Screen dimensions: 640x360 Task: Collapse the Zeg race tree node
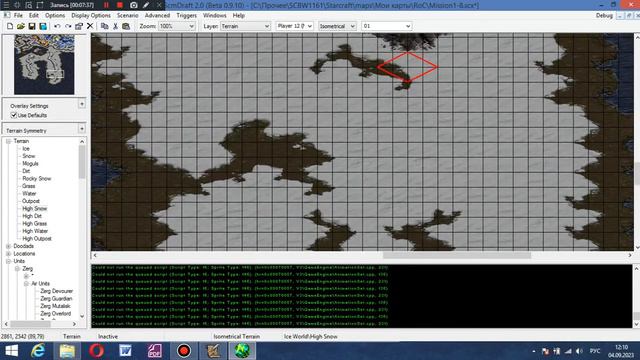click(17, 269)
